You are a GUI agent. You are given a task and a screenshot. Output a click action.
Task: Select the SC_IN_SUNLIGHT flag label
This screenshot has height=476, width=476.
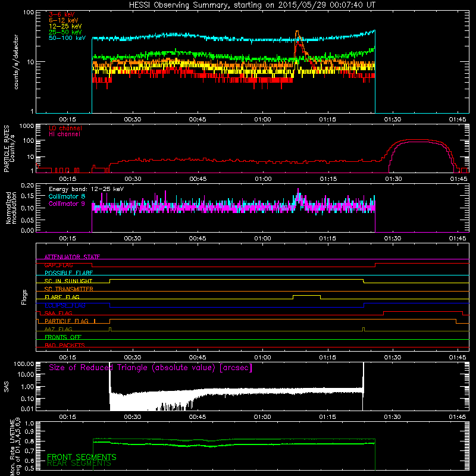[68, 281]
